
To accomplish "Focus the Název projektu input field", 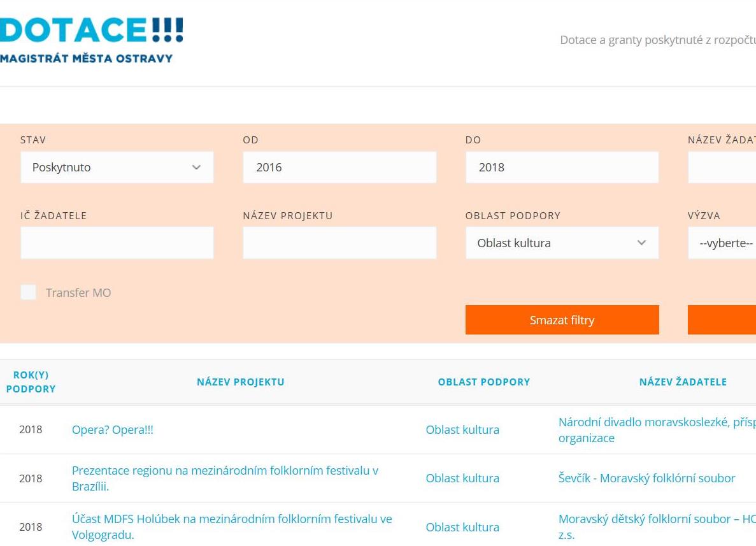I will pyautogui.click(x=339, y=243).
